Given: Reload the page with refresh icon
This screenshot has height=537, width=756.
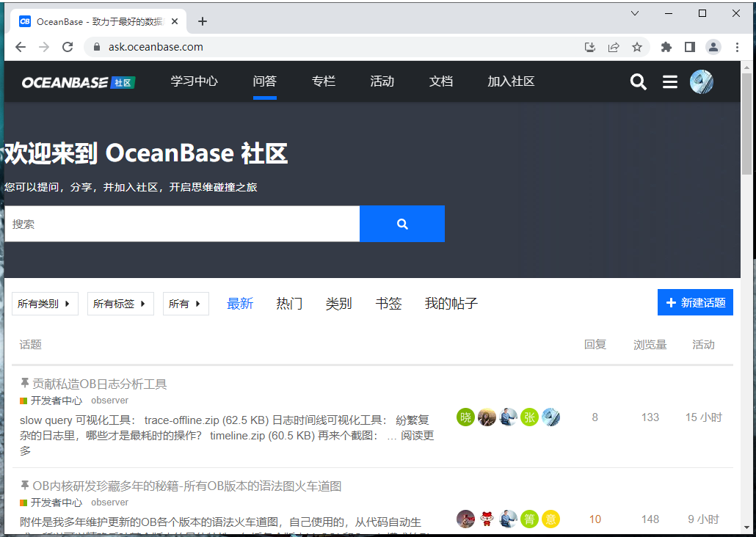Looking at the screenshot, I should point(68,47).
